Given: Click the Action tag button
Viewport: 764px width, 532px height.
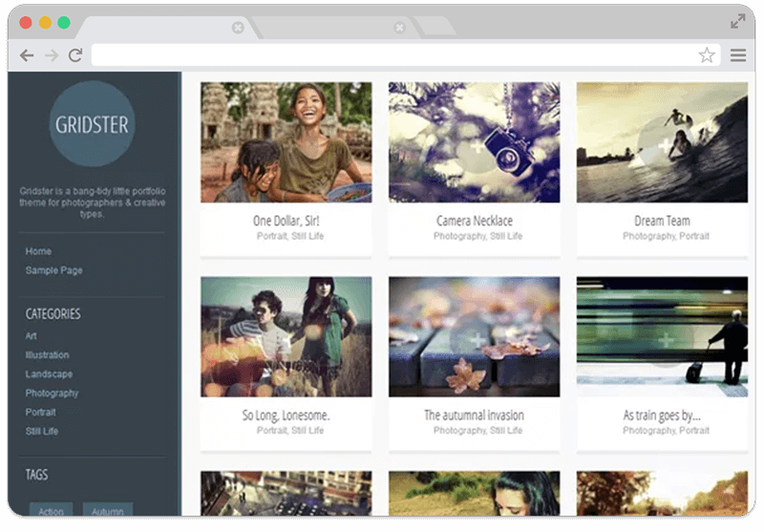Looking at the screenshot, I should pos(52,511).
